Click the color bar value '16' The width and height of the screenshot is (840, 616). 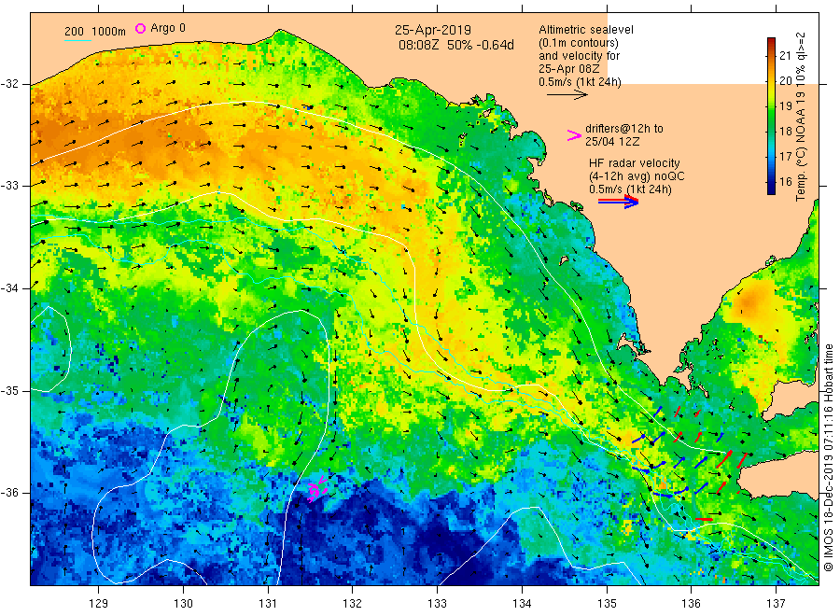coord(785,182)
